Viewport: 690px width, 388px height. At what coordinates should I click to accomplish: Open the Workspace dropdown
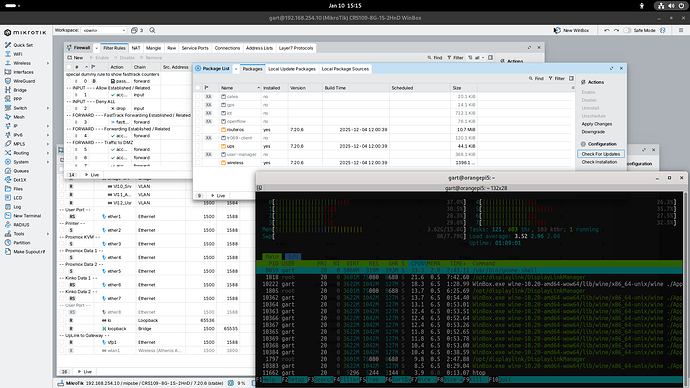coord(104,30)
